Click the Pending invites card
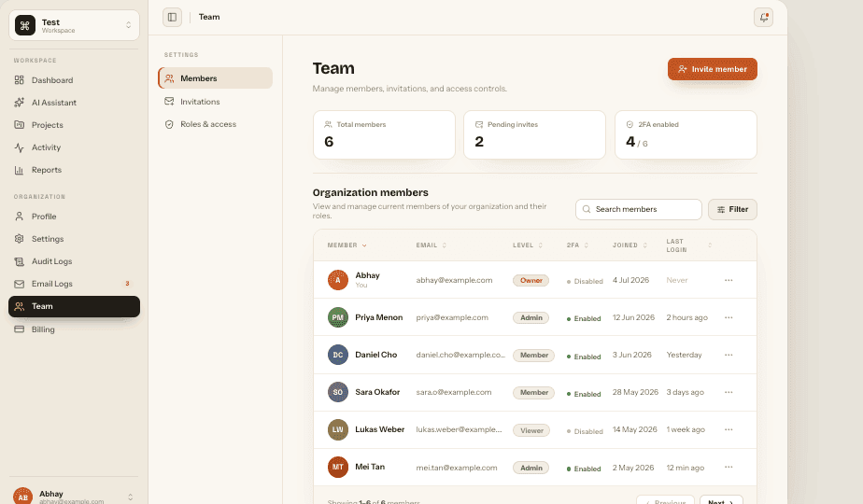The height and width of the screenshot is (504, 863). (x=534, y=135)
